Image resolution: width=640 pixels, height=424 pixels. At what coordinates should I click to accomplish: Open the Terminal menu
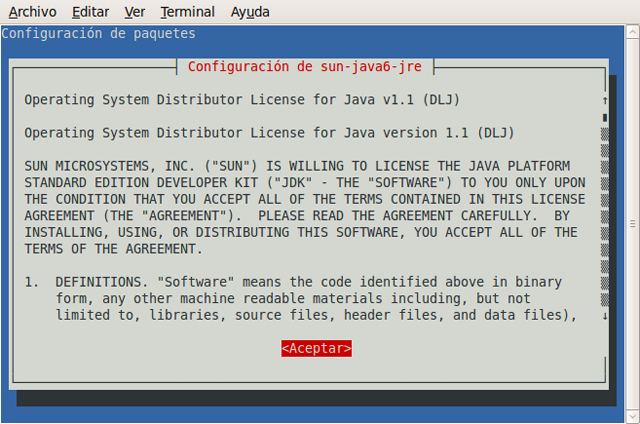(187, 12)
